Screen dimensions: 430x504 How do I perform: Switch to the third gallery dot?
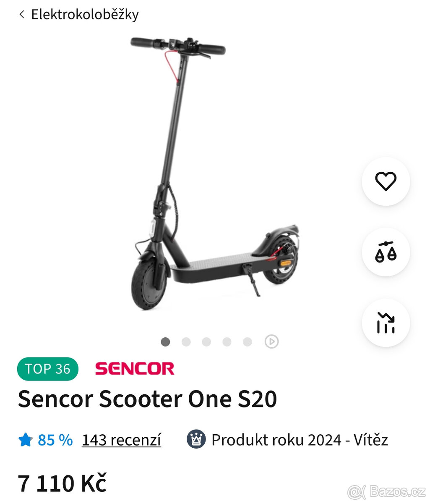[x=206, y=341]
